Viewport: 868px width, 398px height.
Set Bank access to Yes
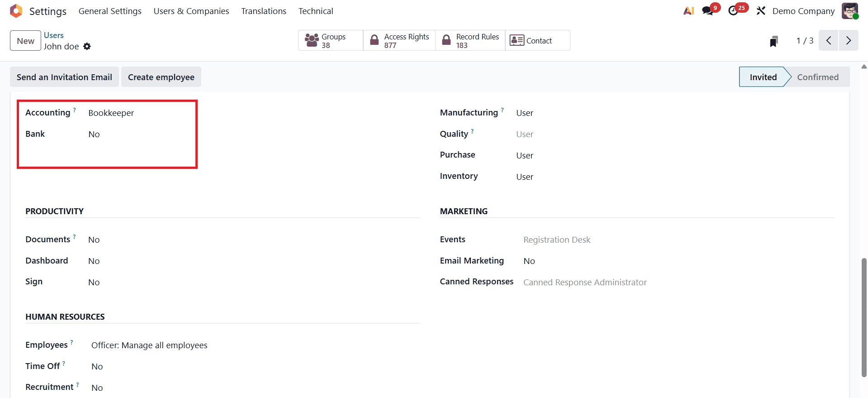[94, 134]
